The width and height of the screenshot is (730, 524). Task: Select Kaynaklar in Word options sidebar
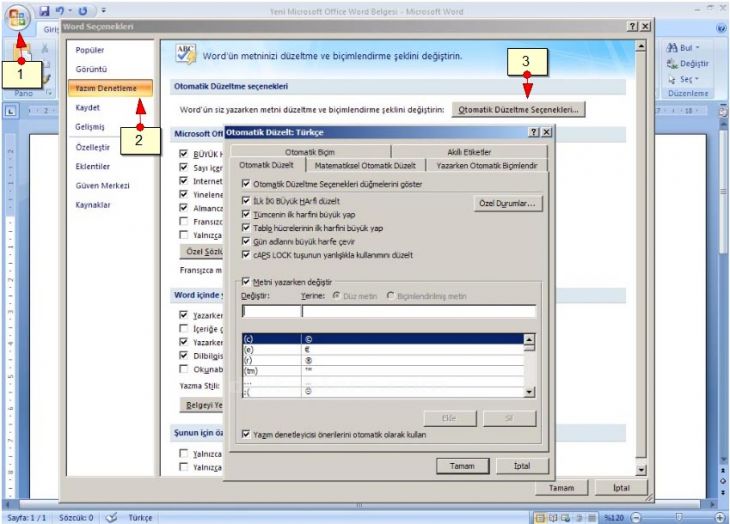[93, 205]
